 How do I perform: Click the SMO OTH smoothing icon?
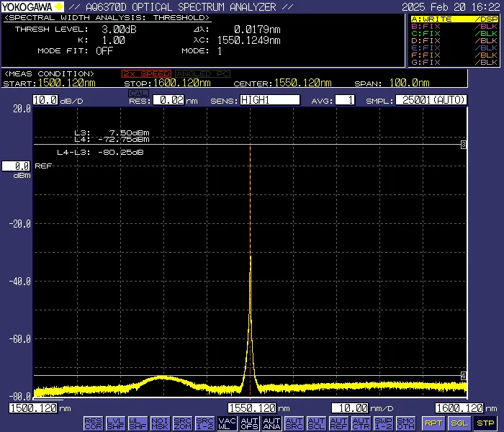coord(405,423)
